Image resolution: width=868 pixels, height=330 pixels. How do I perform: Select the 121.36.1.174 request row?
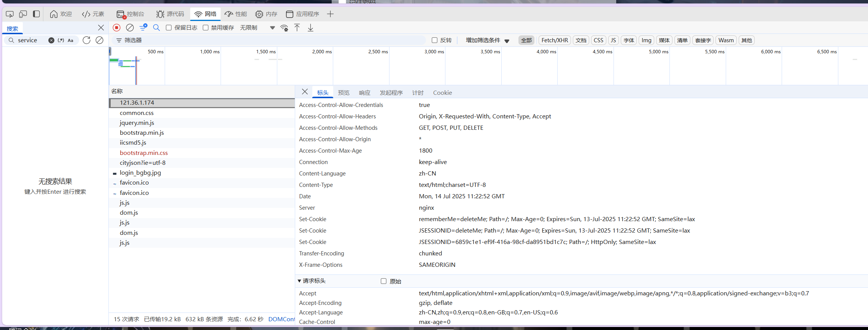[x=202, y=103]
